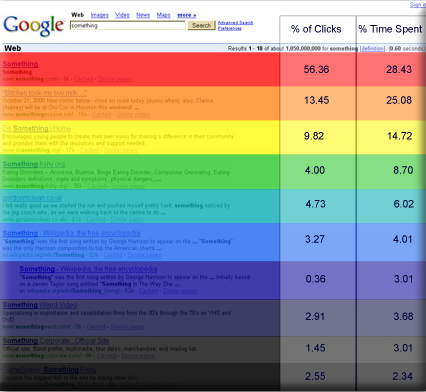
Task: Click Similar pages for somethingweird.com result
Action: (128, 327)
